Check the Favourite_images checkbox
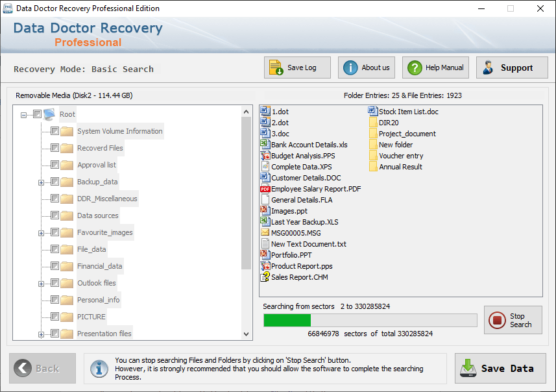The height and width of the screenshot is (392, 556). tap(54, 232)
